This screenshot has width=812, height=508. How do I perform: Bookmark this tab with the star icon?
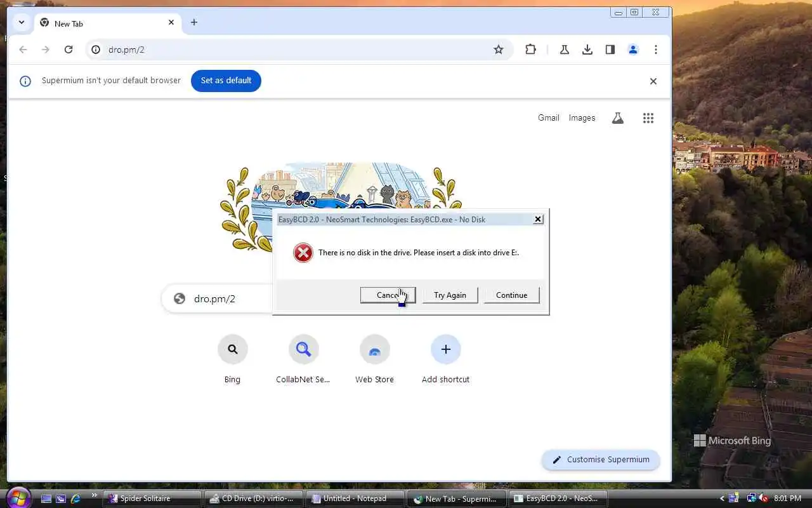(499, 50)
